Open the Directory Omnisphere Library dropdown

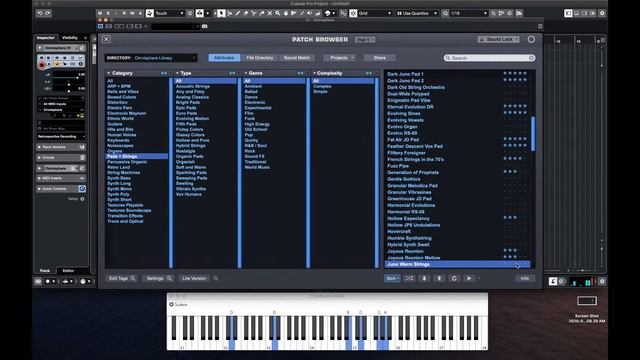pyautogui.click(x=151, y=58)
